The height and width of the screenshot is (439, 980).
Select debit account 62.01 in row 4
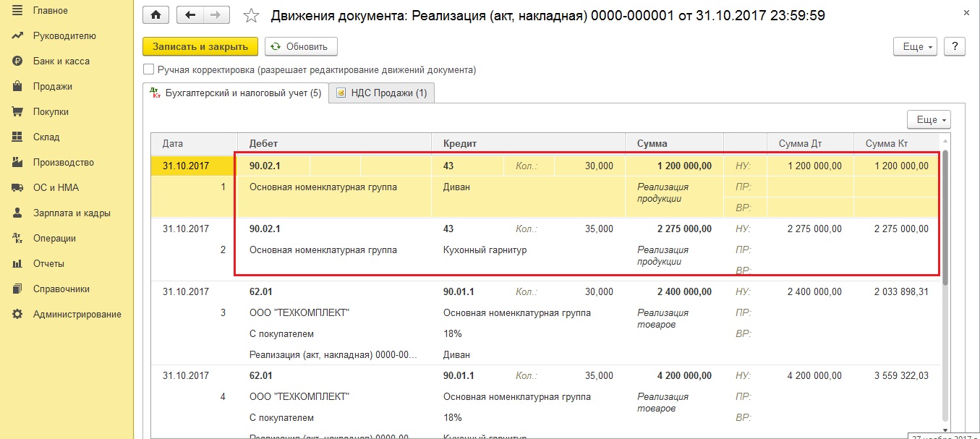tap(262, 376)
